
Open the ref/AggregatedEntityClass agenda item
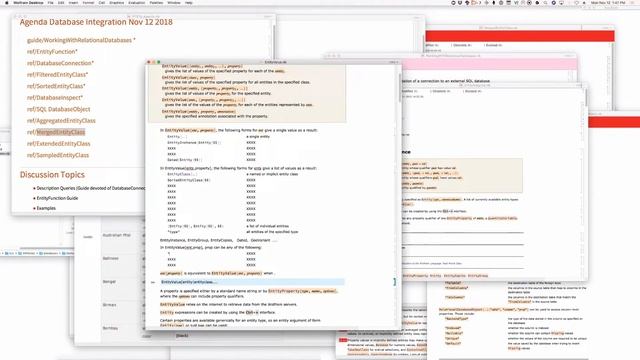tap(61, 120)
